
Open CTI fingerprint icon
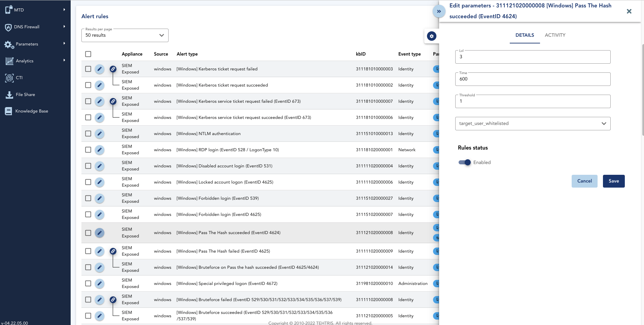coord(9,78)
